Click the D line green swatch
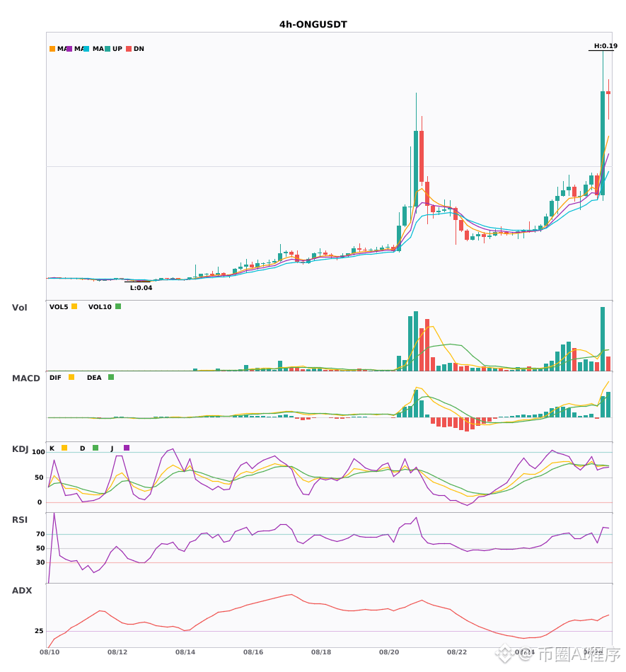Viewport: 626px width, 672px height. pos(95,448)
